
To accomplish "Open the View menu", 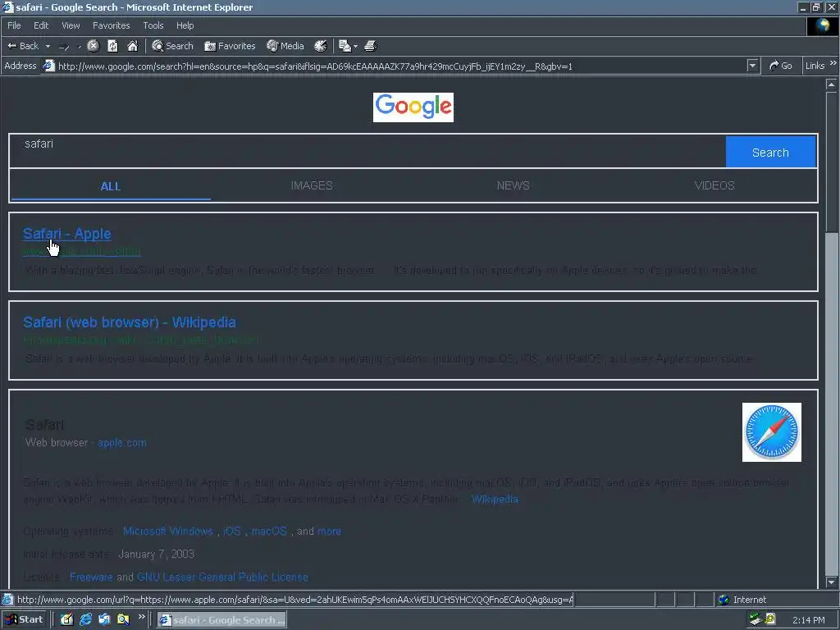I will click(x=71, y=25).
